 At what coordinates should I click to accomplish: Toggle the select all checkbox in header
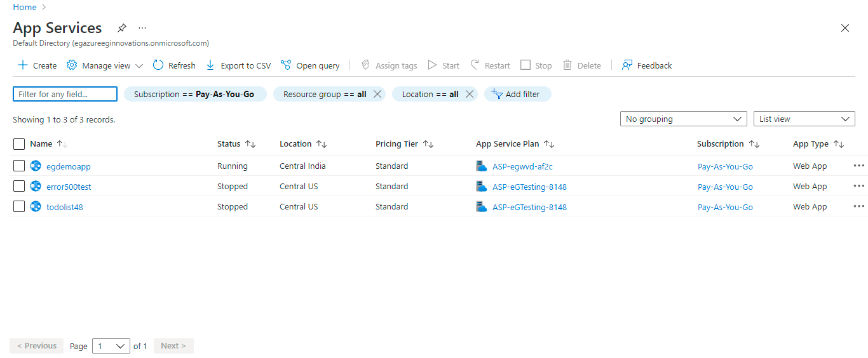coord(19,144)
